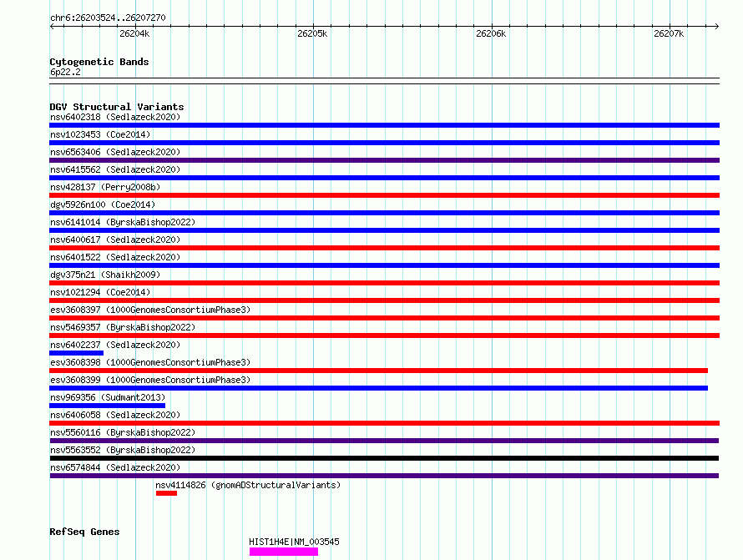The height and width of the screenshot is (560, 743).
Task: Click the nsv6402318 (Sedlazeck2020) variant label
Action: click(115, 117)
